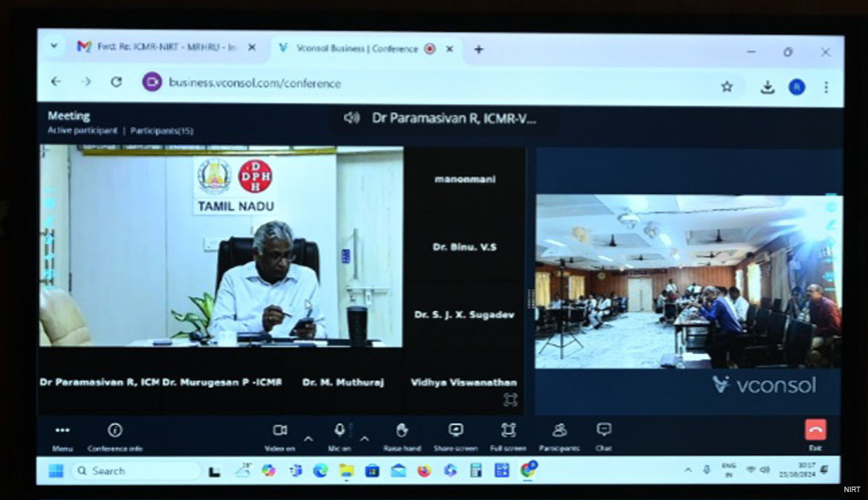Expand the mic options arrow beside Mic on

365,438
